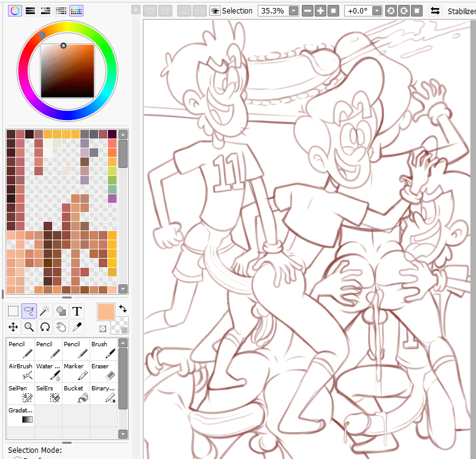This screenshot has height=459, width=476.
Task: Pick the AirBrush tool
Action: pyautogui.click(x=20, y=371)
